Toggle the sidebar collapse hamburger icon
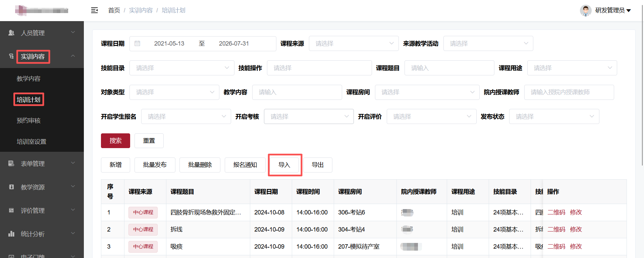Viewport: 644px width, 258px height. click(x=94, y=10)
